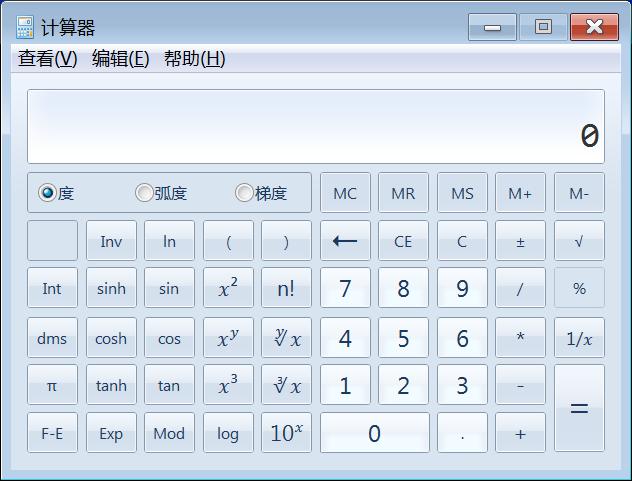The image size is (632, 481).
Task: Click the digit 9 key
Action: coord(462,288)
